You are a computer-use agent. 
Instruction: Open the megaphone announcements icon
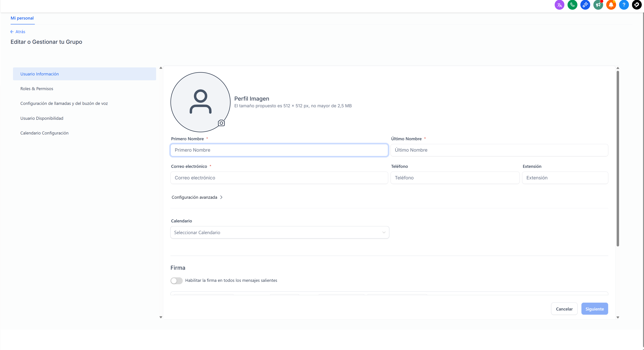pos(598,5)
